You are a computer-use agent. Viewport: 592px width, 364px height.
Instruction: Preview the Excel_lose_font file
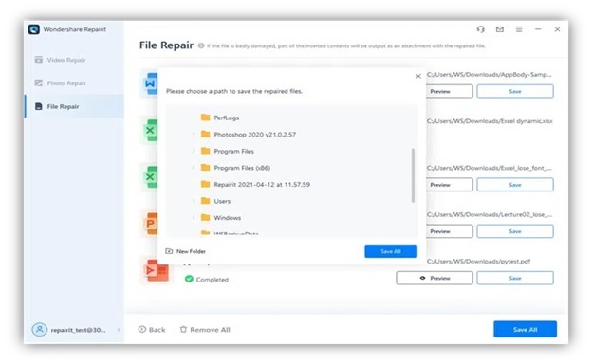click(x=449, y=185)
